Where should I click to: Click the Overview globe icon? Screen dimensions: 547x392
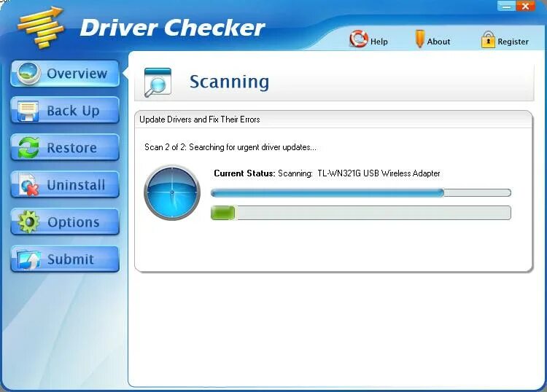click(x=28, y=73)
